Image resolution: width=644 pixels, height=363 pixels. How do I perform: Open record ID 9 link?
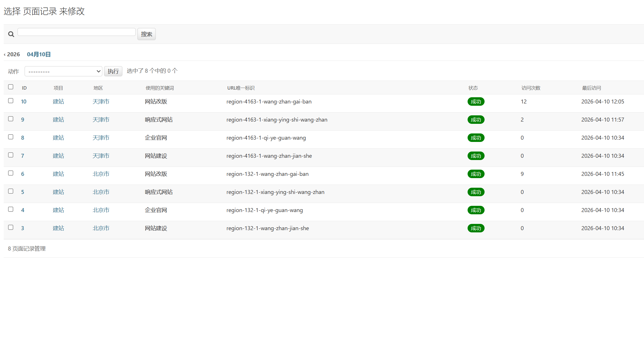point(23,120)
